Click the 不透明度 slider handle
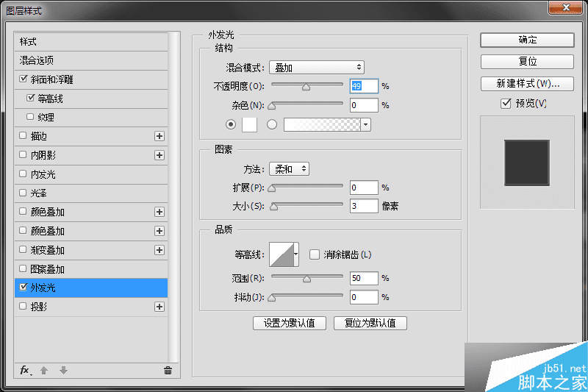Screen dimensions: 588x392 point(306,87)
